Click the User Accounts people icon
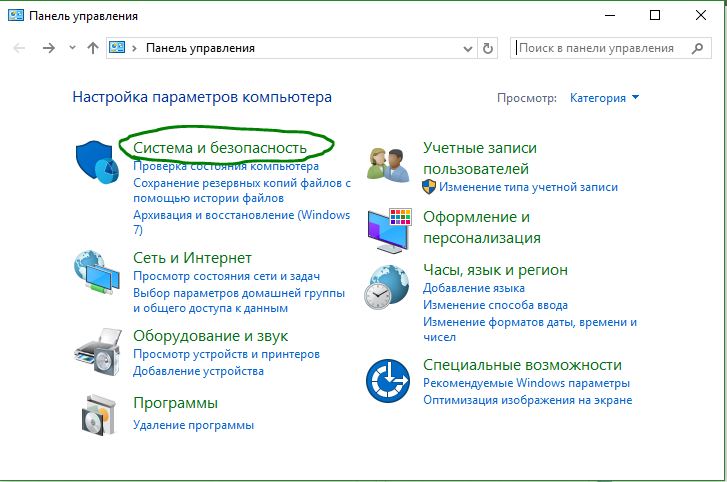727x482 pixels. click(388, 165)
